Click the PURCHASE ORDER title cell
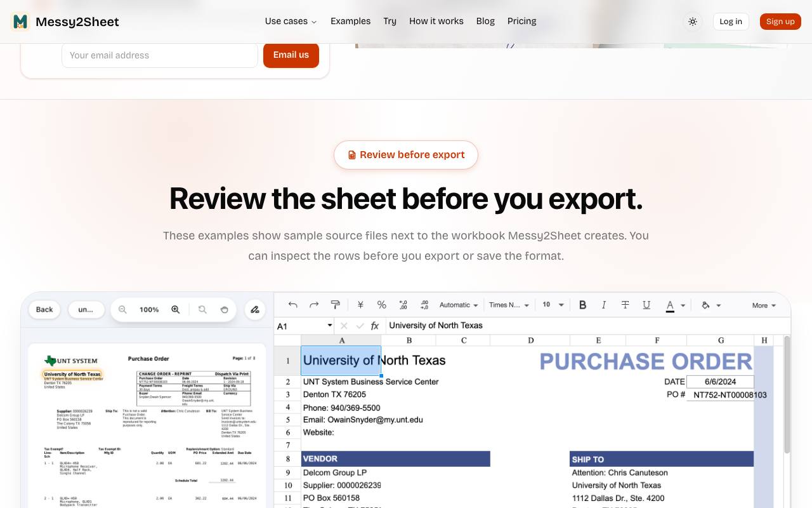This screenshot has height=508, width=812. click(646, 361)
